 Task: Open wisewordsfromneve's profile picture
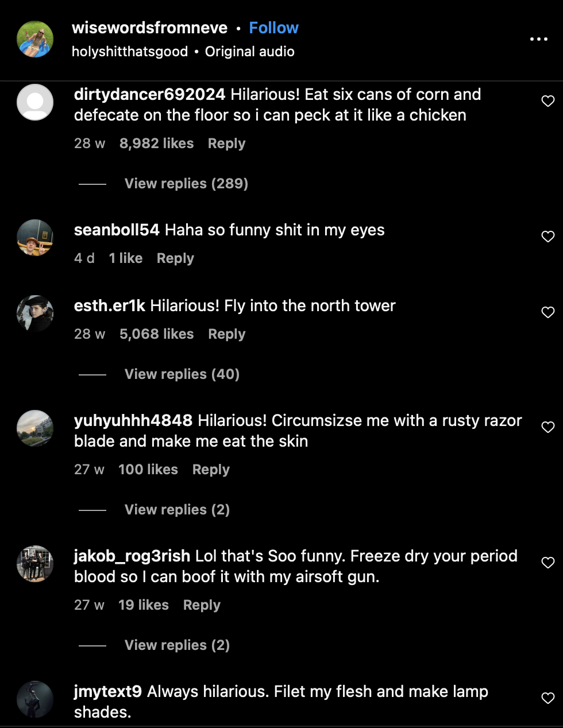pos(35,39)
